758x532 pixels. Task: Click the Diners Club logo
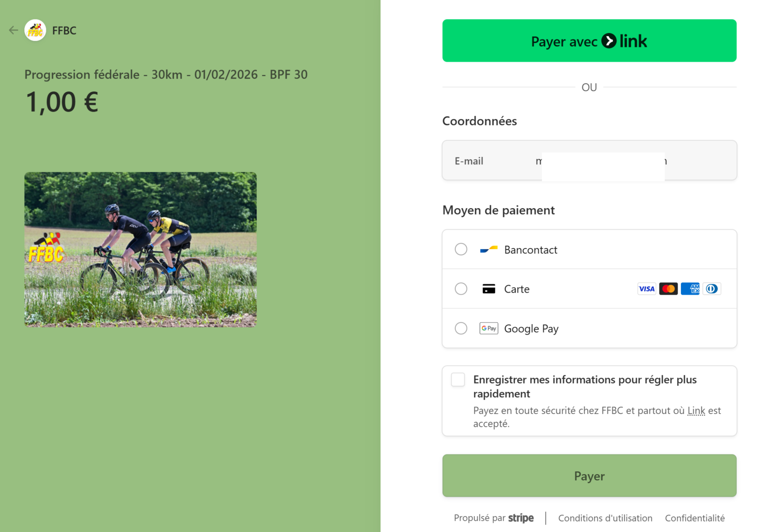click(x=712, y=289)
